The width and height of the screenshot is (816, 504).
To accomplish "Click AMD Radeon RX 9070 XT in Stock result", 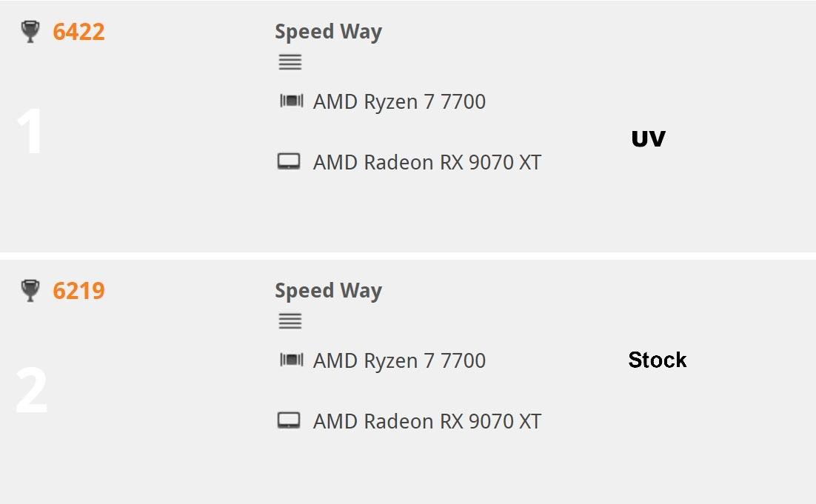I will [427, 421].
